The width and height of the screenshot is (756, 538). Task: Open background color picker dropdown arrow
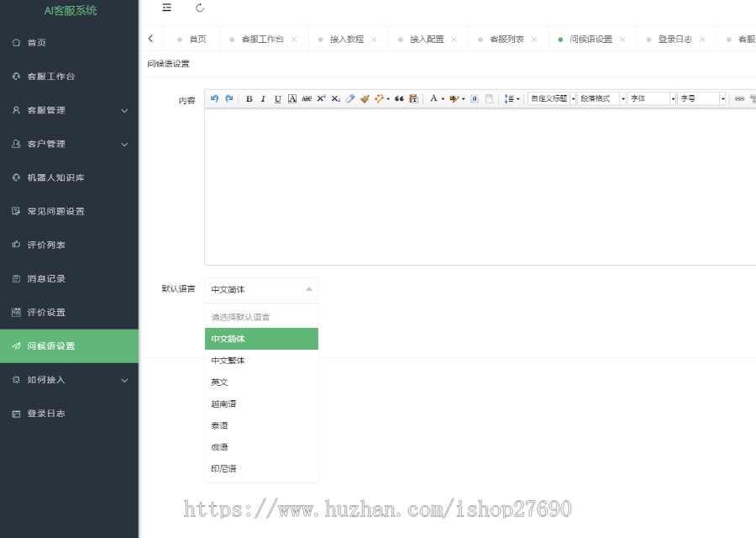[464, 99]
